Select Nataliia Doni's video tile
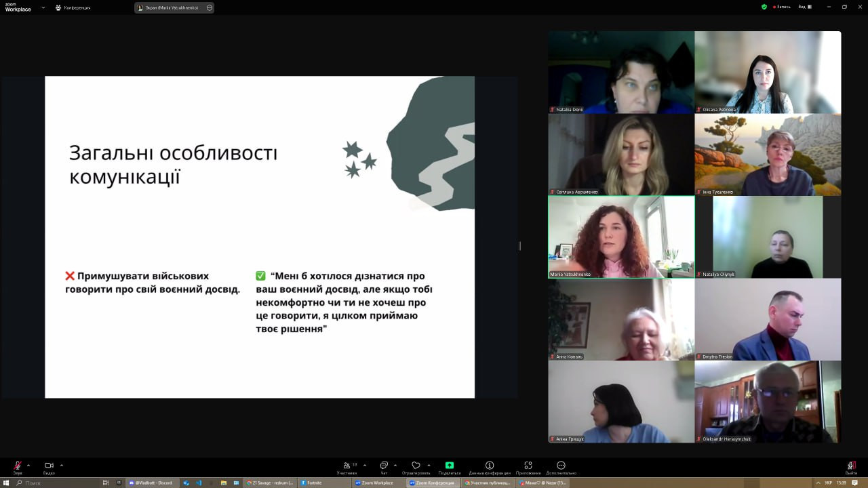 click(x=621, y=72)
